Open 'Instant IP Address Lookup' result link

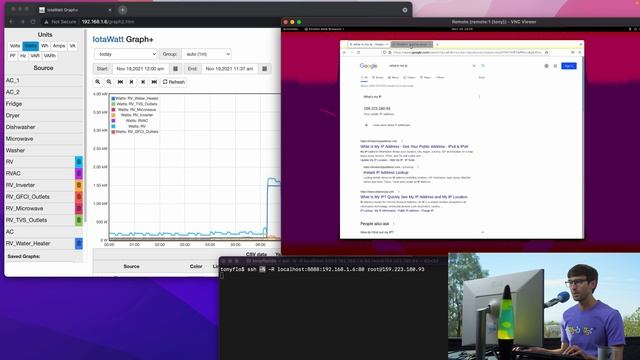pyautogui.click(x=386, y=173)
